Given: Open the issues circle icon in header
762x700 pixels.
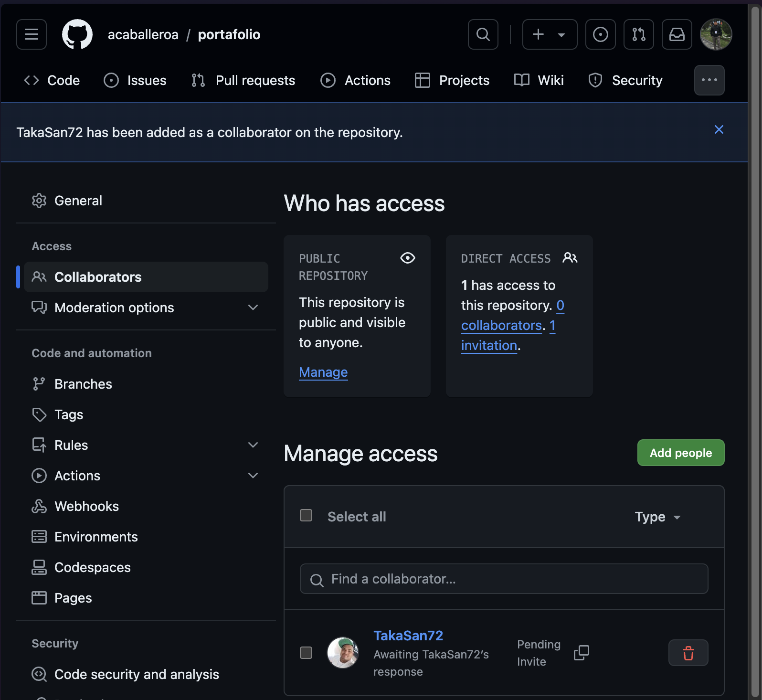Looking at the screenshot, I should (x=601, y=34).
